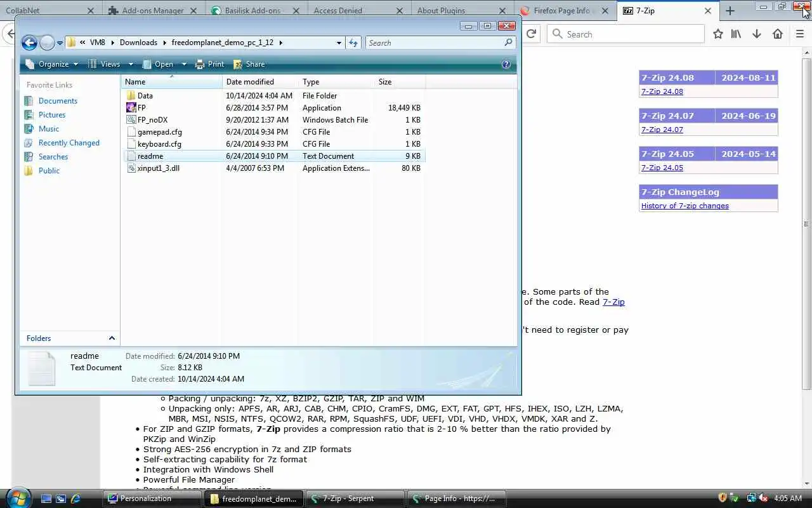Screen dimensions: 812x508
Task: Open 7-Zip 24.08 download link
Action: pos(662,91)
